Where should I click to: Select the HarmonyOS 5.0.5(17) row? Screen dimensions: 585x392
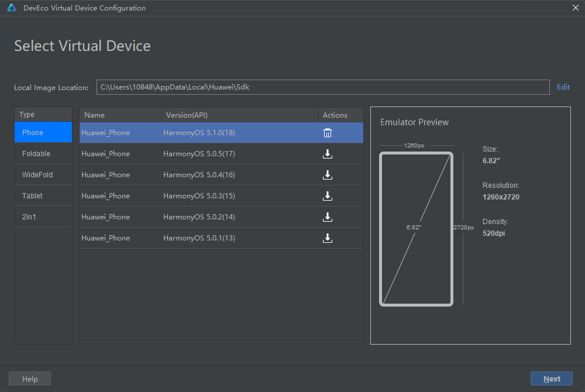click(x=221, y=154)
